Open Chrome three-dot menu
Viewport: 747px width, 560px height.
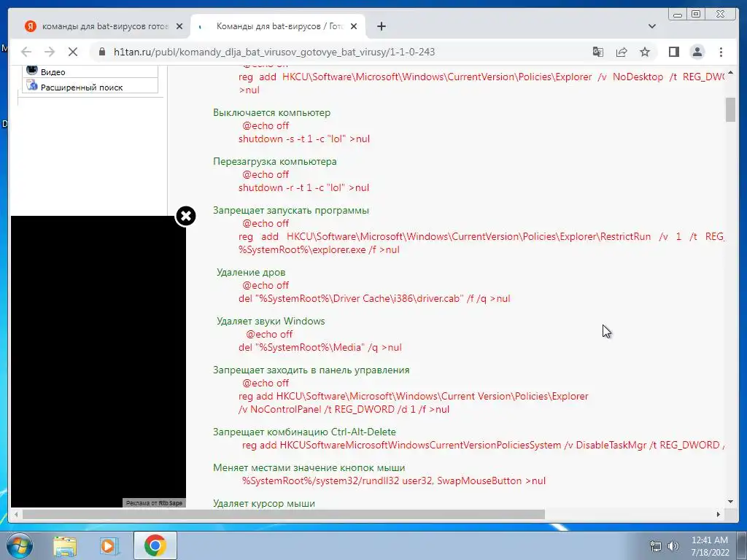[721, 52]
